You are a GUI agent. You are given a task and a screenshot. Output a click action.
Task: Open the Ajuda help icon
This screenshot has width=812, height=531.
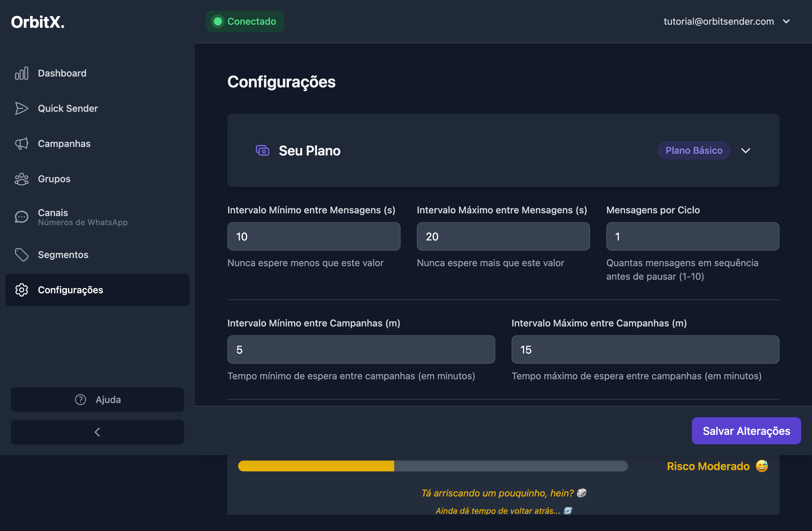pos(80,400)
